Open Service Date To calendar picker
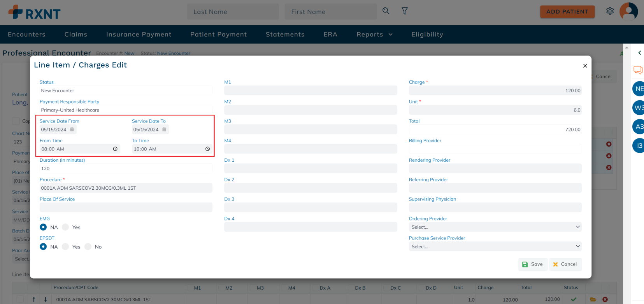Image resolution: width=644 pixels, height=304 pixels. (164, 129)
